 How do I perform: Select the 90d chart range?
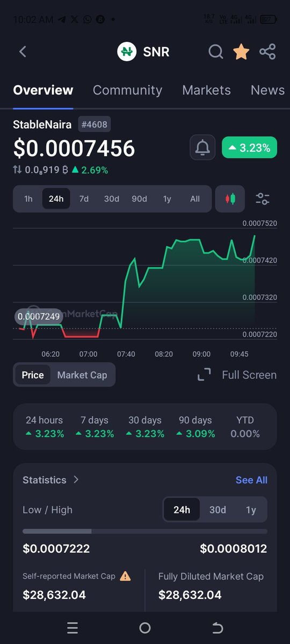pos(139,199)
